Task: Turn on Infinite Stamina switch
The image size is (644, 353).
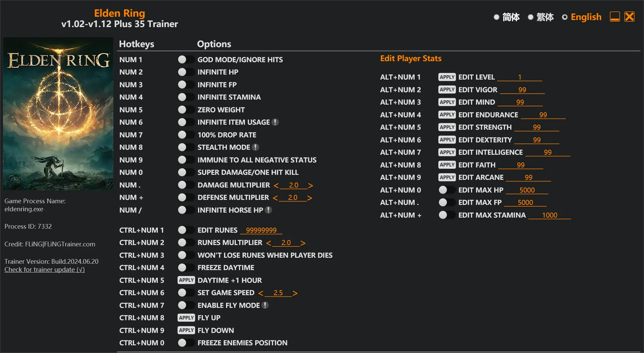Action: point(186,97)
